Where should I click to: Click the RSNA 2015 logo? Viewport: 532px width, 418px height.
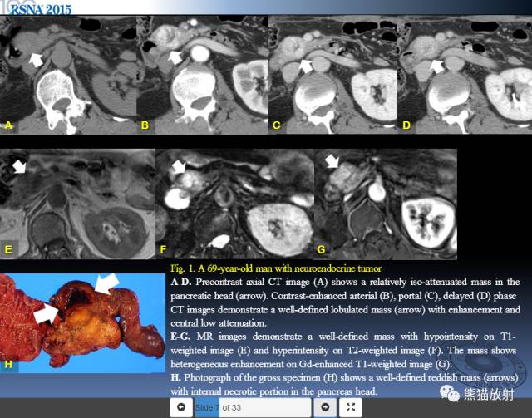pyautogui.click(x=41, y=9)
